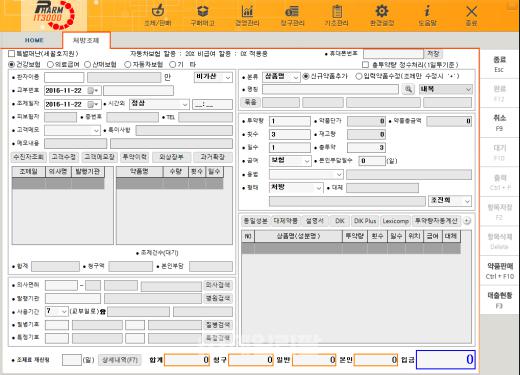520x375 pixels.
Task: Click the magnifier search icon beside 명칭 field
Action: [408, 89]
